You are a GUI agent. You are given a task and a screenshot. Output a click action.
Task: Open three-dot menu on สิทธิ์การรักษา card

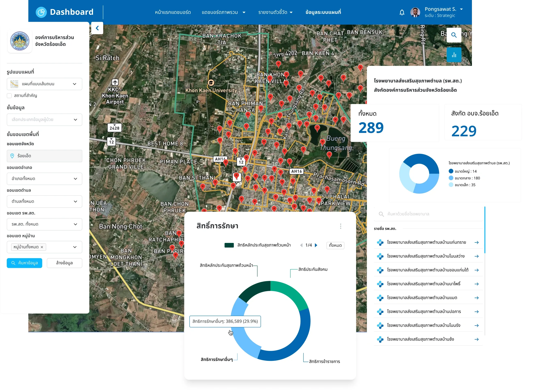click(340, 226)
